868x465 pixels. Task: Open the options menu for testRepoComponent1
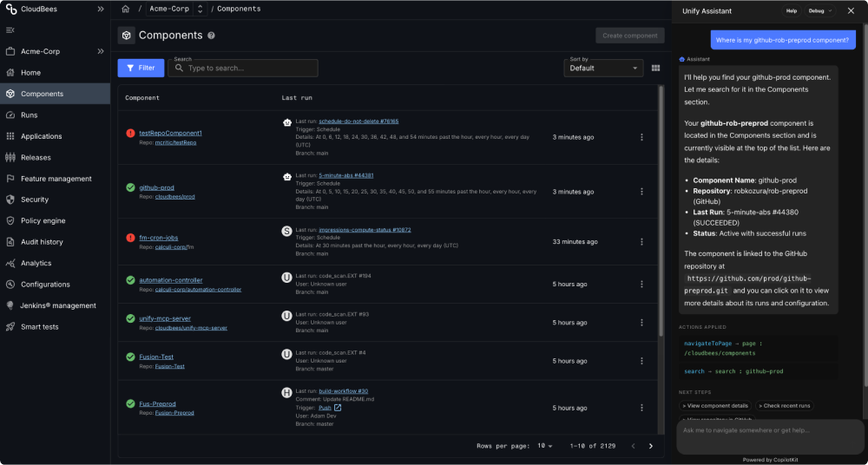pyautogui.click(x=641, y=137)
